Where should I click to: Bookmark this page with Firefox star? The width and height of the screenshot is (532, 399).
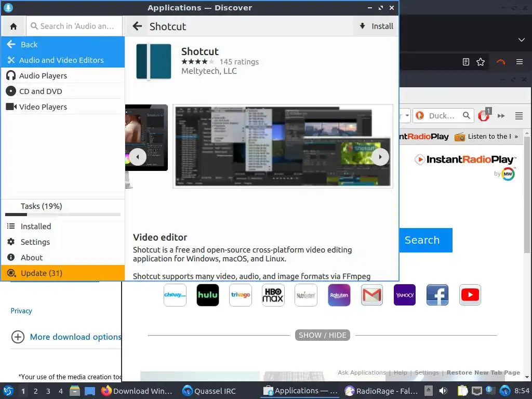[x=481, y=62]
